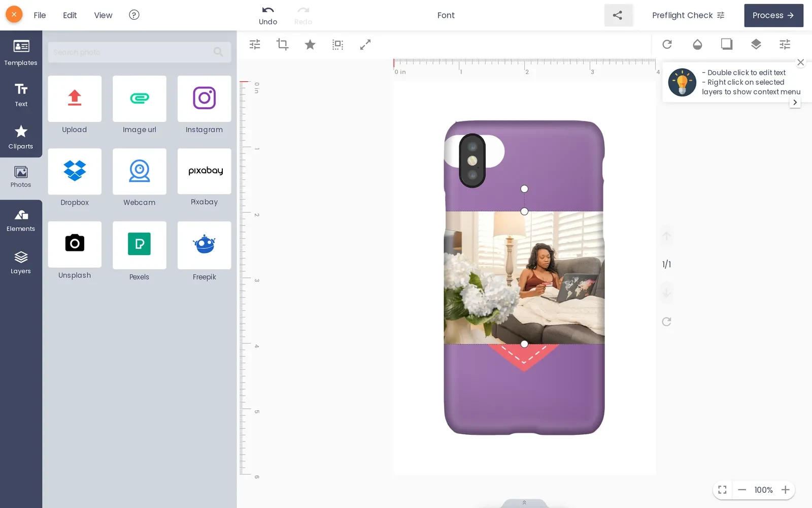Viewport: 812px width, 508px height.
Task: Open Preflight Check settings
Action: 688,15
